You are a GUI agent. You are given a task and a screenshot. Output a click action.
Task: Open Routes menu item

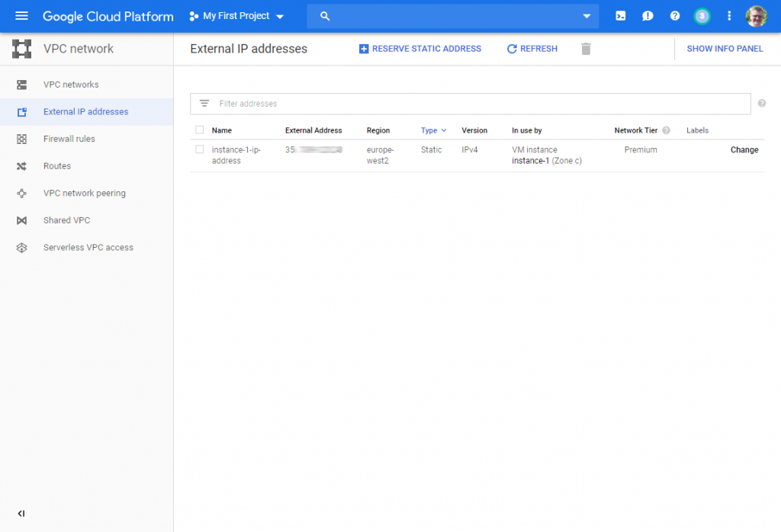point(56,166)
